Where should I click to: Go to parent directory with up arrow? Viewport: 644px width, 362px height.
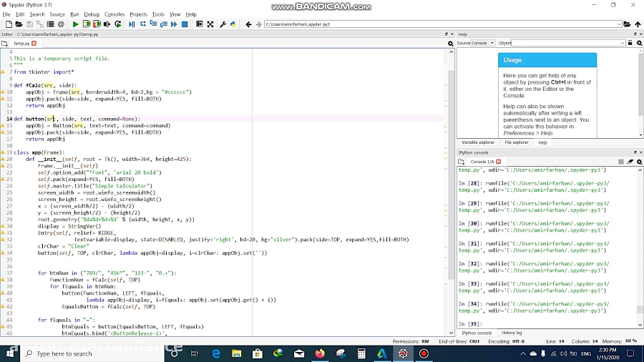[x=638, y=24]
